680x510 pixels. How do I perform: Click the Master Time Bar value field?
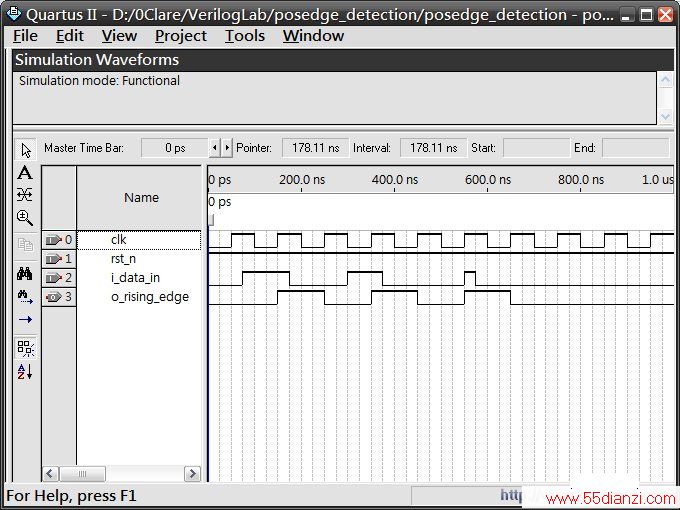pos(175,148)
